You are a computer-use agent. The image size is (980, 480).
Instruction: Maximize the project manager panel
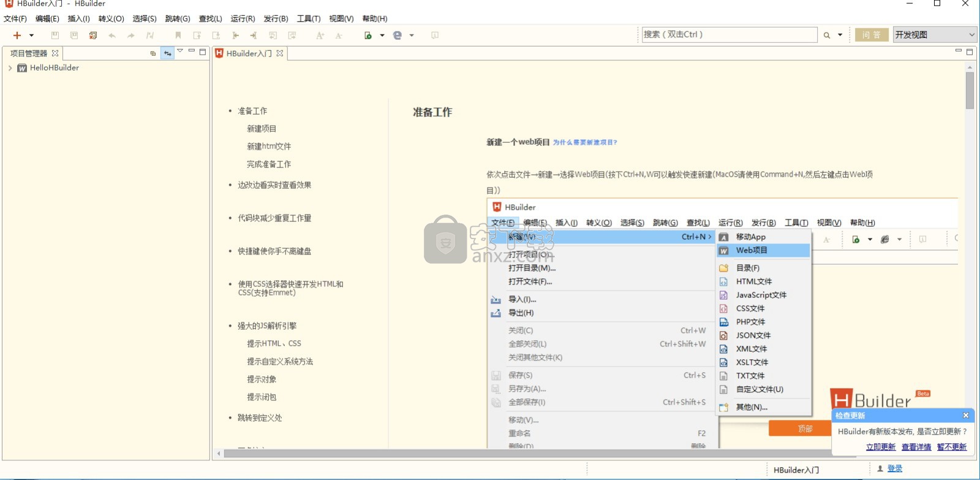203,52
